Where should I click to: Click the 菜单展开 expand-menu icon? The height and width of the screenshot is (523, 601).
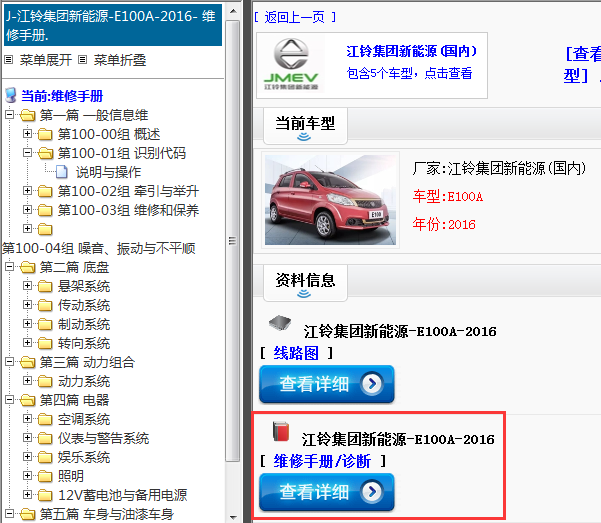click(x=8, y=60)
